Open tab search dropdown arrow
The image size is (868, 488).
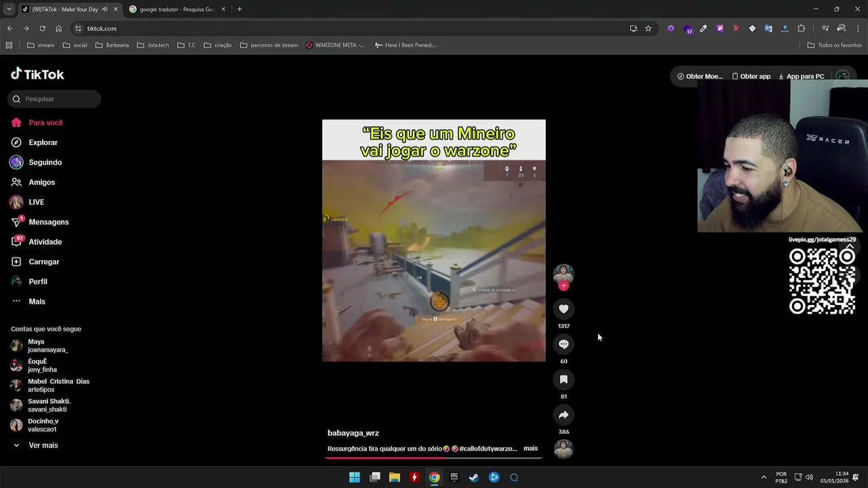point(9,9)
